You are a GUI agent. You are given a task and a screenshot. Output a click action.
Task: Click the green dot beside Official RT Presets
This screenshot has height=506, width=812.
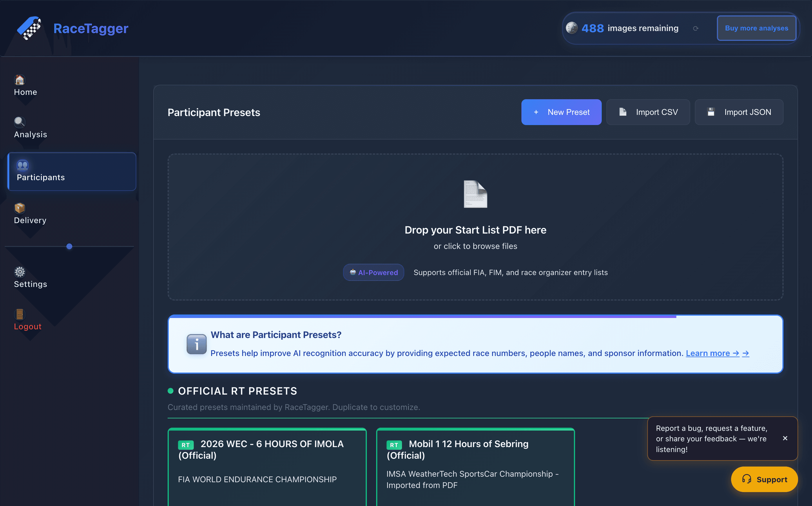[x=171, y=391]
